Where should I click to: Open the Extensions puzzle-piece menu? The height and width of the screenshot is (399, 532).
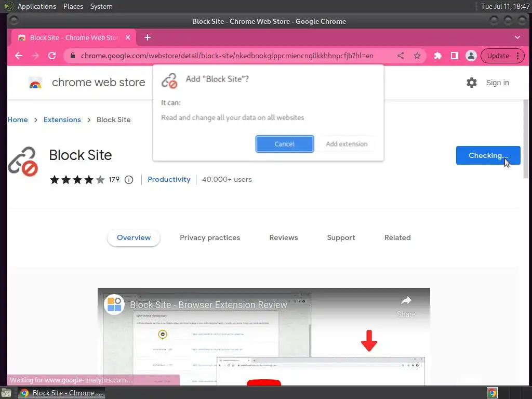coord(438,56)
